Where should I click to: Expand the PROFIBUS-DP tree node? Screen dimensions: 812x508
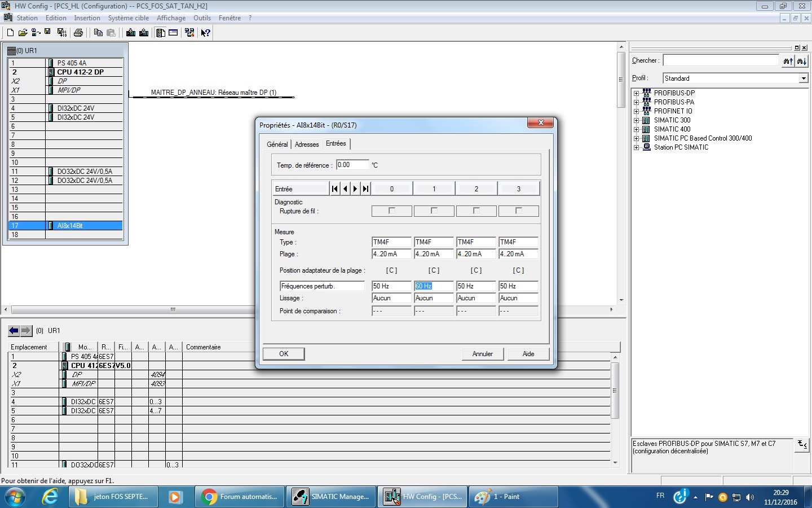click(x=636, y=93)
